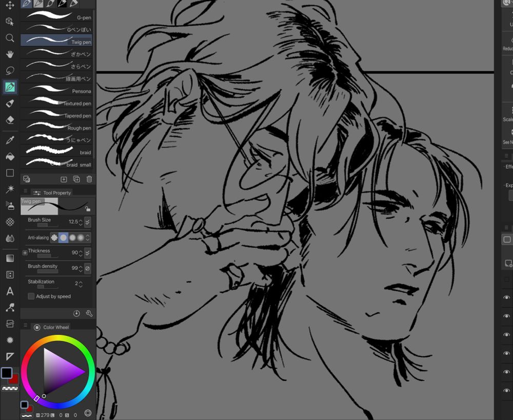This screenshot has width=513, height=420.
Task: Enable the Adjust by speed checkbox
Action: [x=31, y=296]
